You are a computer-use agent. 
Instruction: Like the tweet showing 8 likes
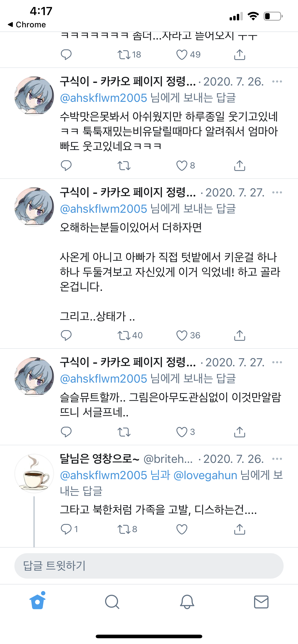[x=182, y=166]
